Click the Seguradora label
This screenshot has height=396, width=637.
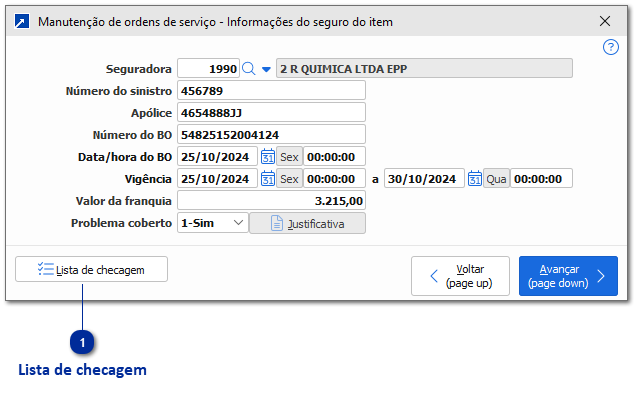click(139, 69)
